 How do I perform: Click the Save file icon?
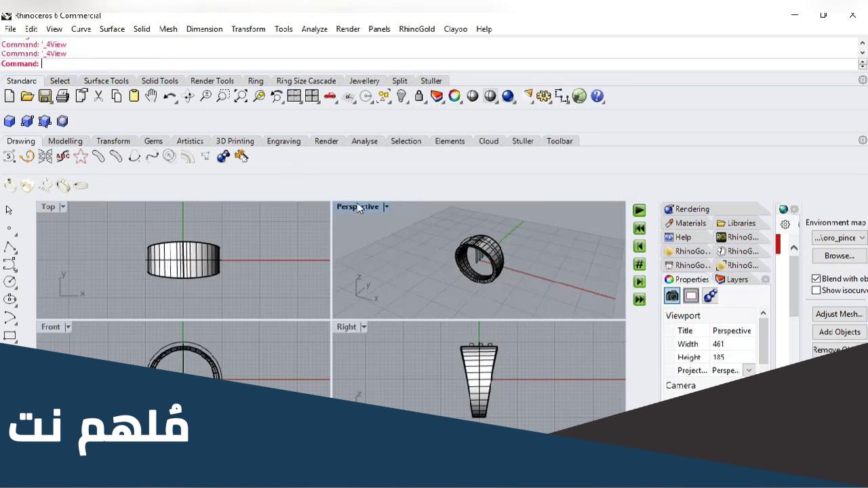(x=45, y=96)
